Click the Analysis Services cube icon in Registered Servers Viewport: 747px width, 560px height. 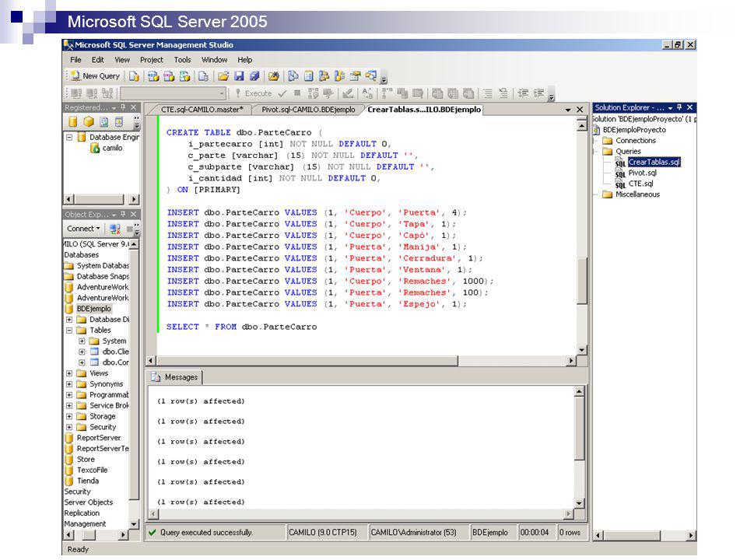89,122
